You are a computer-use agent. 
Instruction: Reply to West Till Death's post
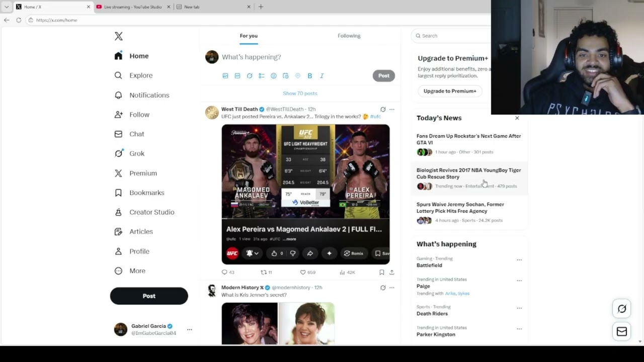click(228, 272)
